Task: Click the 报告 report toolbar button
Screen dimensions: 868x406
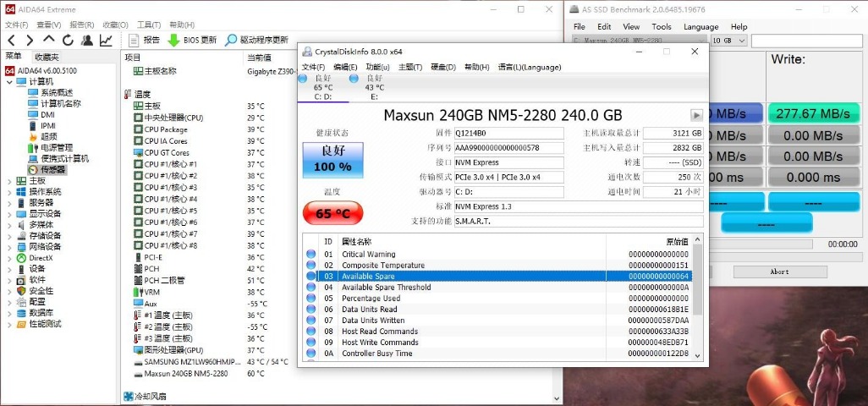Action: coord(144,40)
